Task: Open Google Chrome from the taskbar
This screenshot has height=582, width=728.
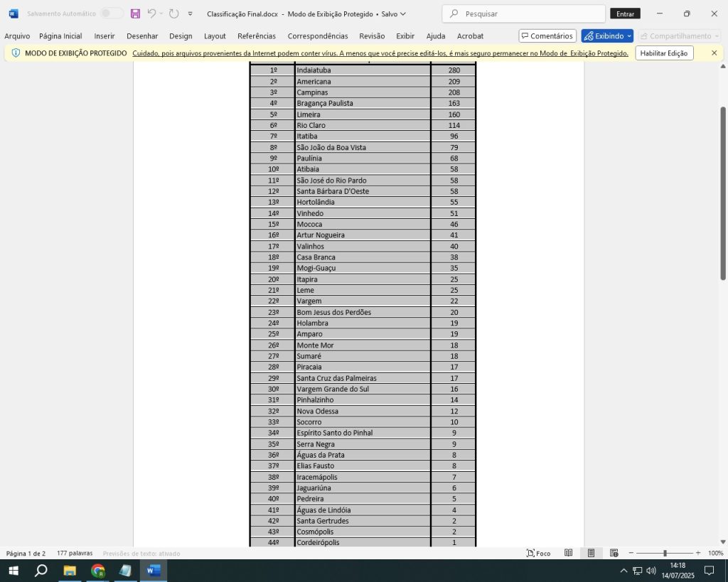Action: click(x=98, y=571)
